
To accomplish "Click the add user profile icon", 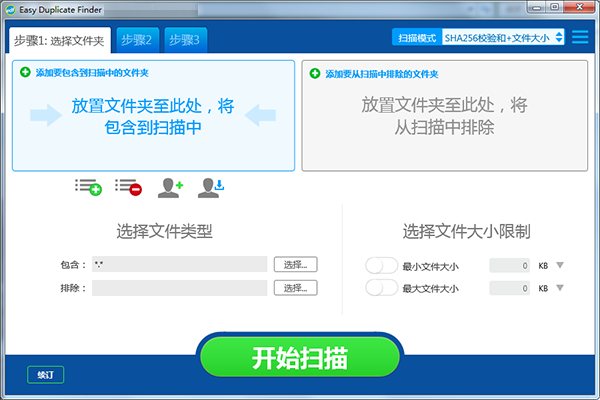I will tap(170, 188).
